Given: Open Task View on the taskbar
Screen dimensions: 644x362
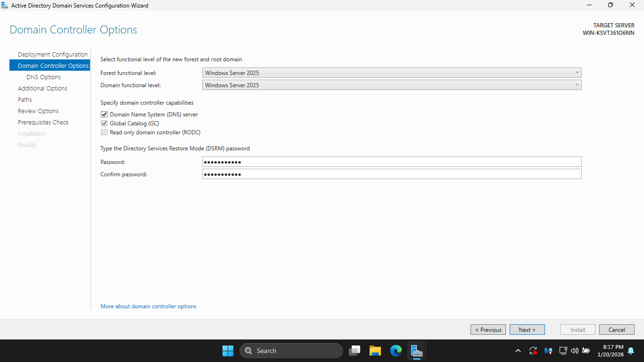Looking at the screenshot, I should coord(355,351).
